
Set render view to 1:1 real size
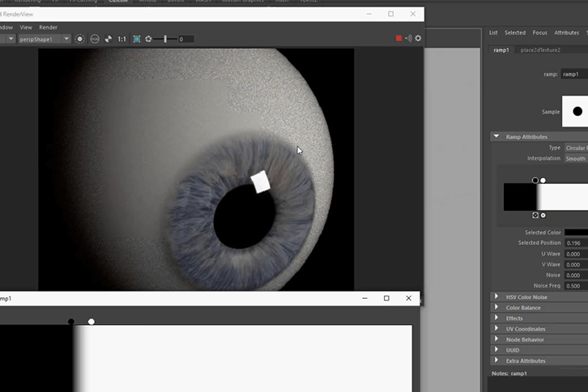pyautogui.click(x=122, y=39)
